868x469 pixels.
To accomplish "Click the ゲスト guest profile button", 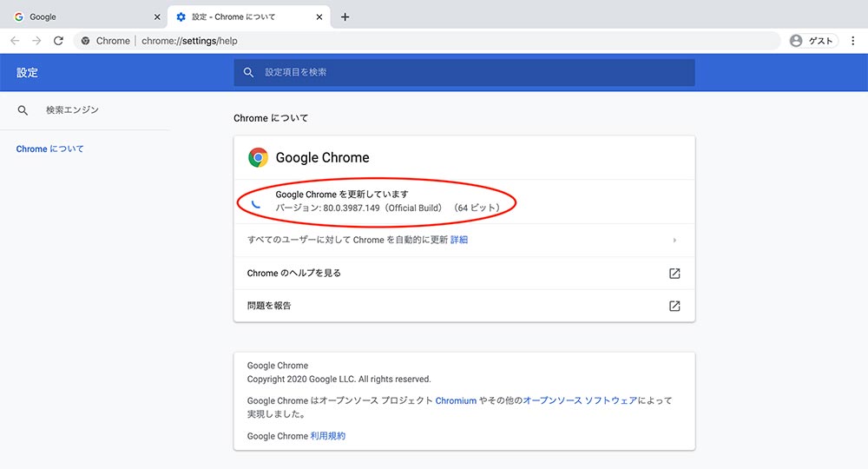I will pos(813,41).
